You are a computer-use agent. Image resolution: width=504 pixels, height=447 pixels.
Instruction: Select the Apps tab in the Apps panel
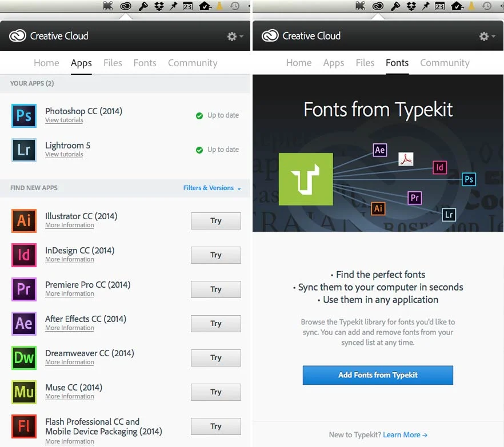pos(81,63)
